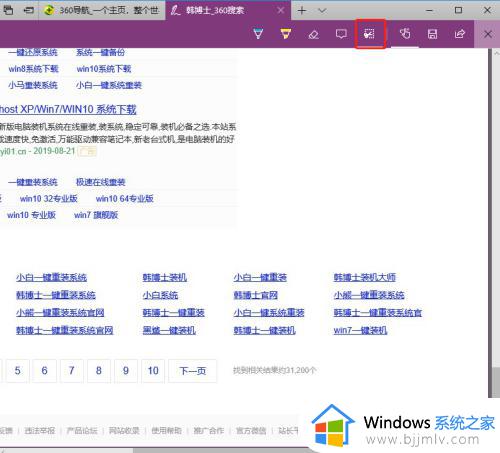Go to results page 7
This screenshot has width=500, height=453.
[x=71, y=371]
